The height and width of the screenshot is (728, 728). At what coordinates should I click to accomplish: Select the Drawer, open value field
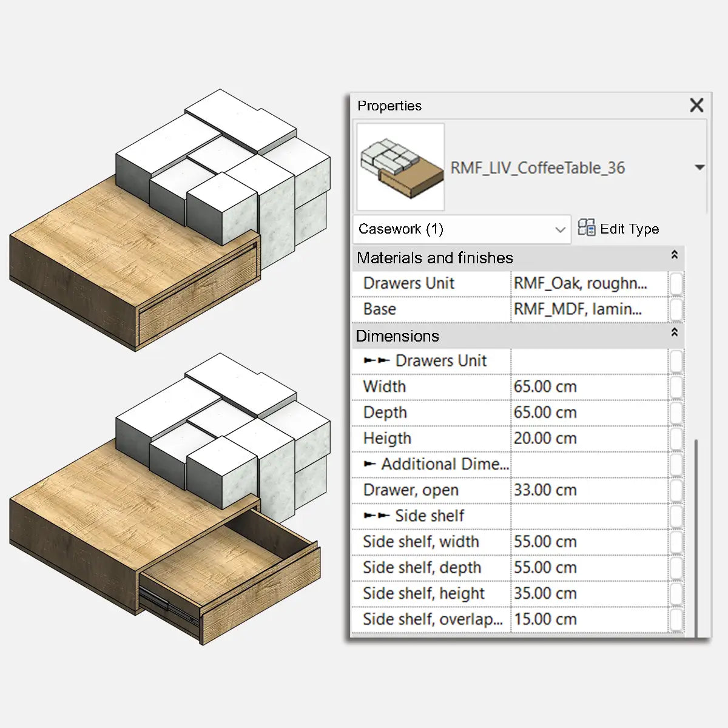click(x=588, y=490)
